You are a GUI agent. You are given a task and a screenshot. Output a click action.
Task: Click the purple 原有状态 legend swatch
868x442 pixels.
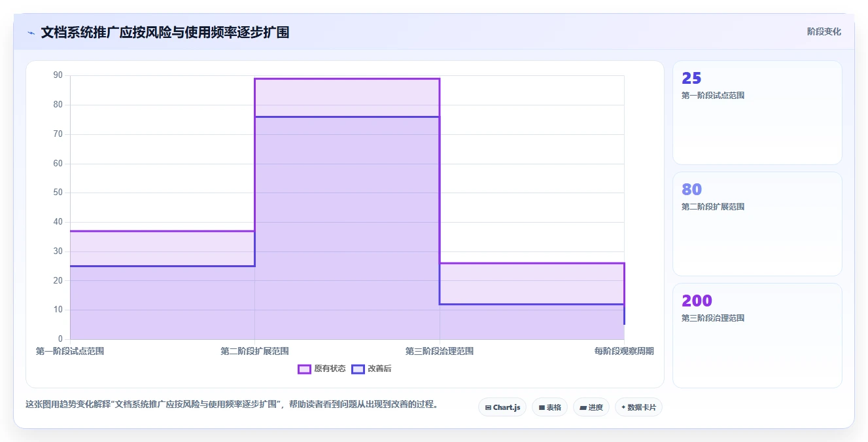(304, 369)
